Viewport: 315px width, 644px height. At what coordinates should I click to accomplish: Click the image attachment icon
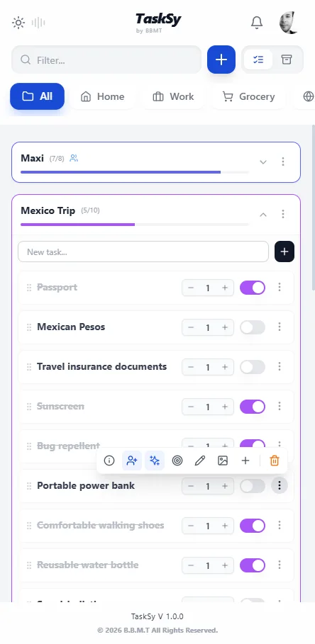point(223,461)
